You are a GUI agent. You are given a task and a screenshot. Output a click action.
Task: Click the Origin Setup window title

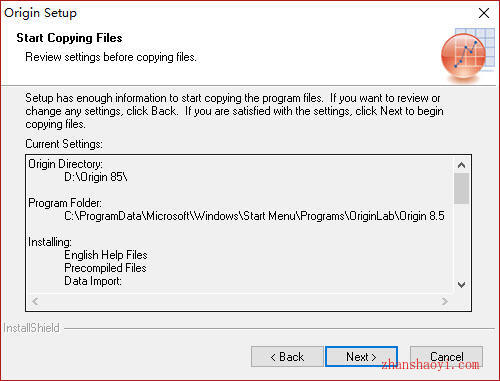(x=40, y=13)
